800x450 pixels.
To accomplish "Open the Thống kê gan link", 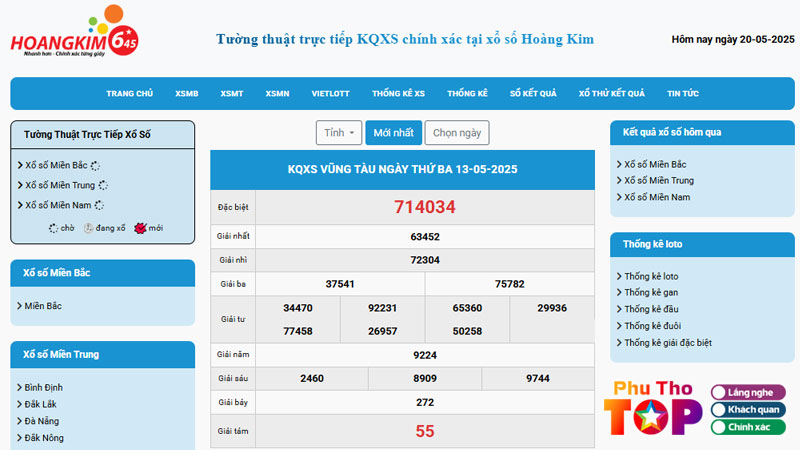I will (651, 292).
